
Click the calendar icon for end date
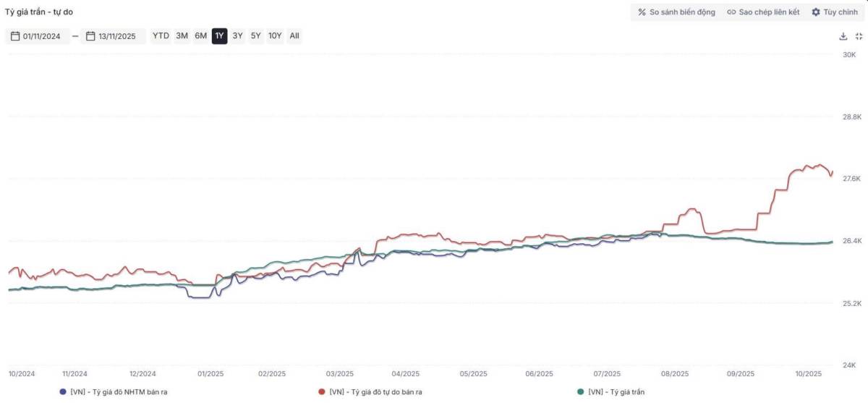(90, 36)
